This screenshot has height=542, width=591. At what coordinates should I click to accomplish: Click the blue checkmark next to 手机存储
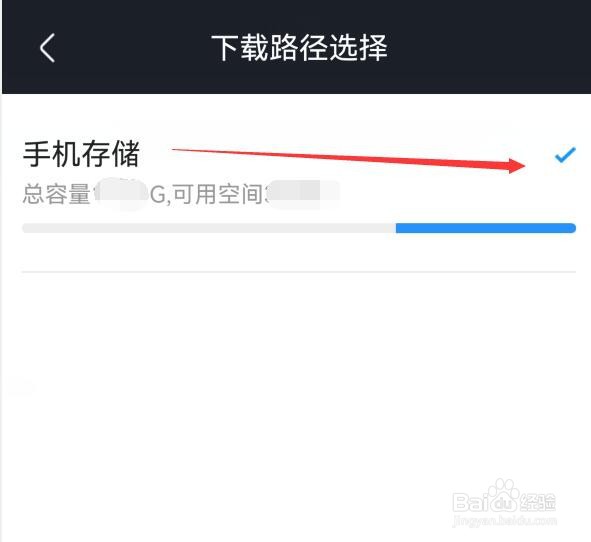click(x=565, y=155)
